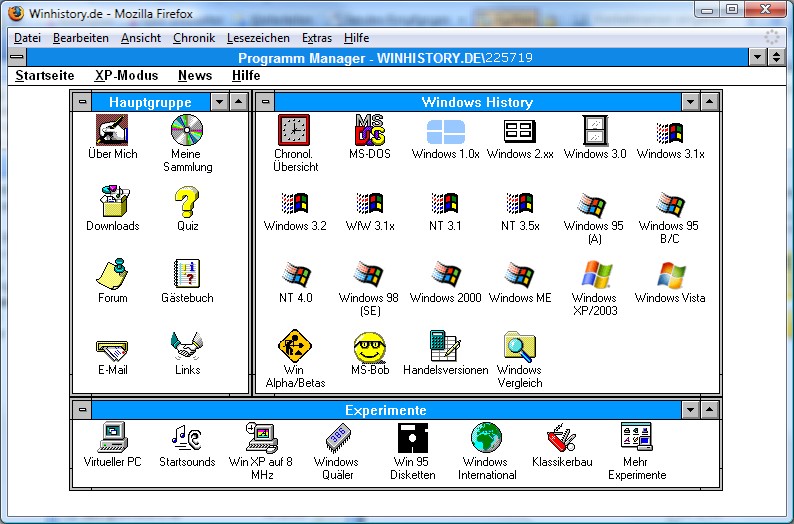Click Programm Manager restore up-down arrows
Image resolution: width=794 pixels, height=524 pixels.
[776, 57]
